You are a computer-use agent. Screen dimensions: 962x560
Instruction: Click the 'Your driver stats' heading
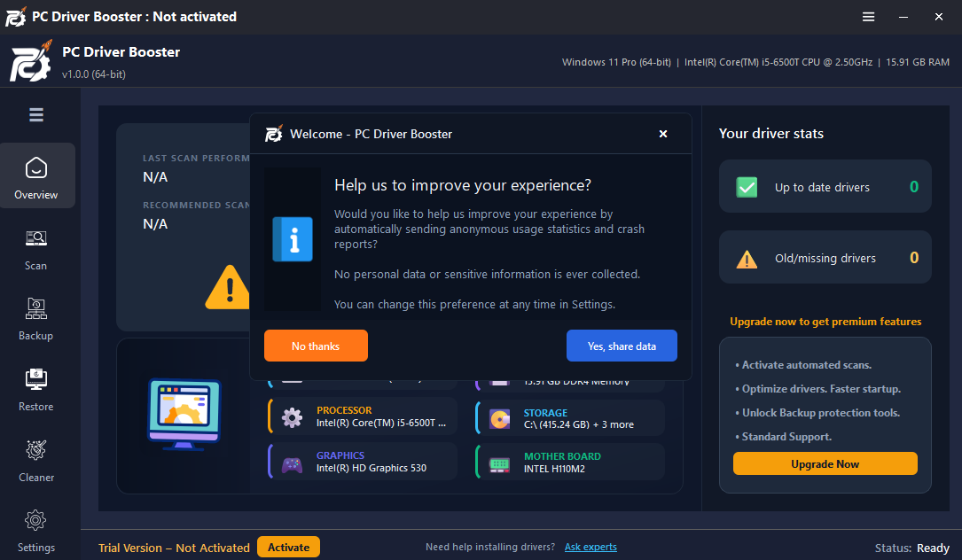(x=771, y=134)
